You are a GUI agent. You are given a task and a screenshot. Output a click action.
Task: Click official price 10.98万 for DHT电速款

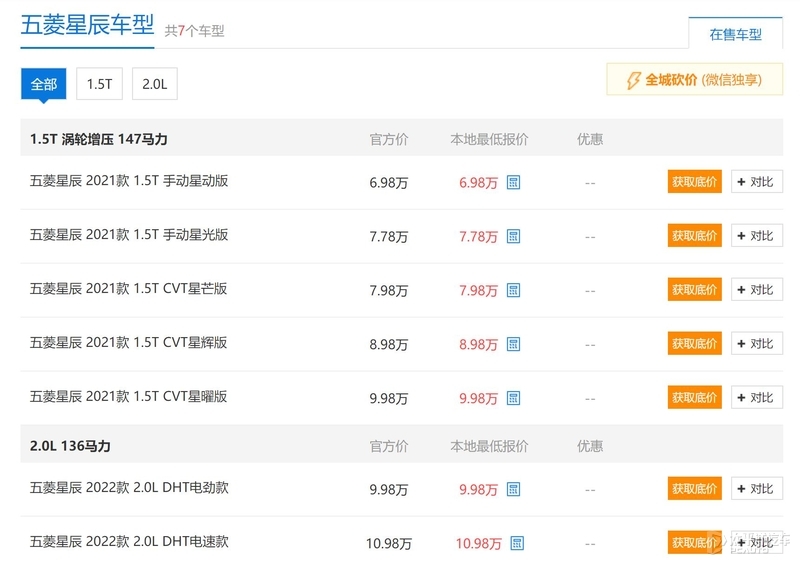tap(389, 544)
